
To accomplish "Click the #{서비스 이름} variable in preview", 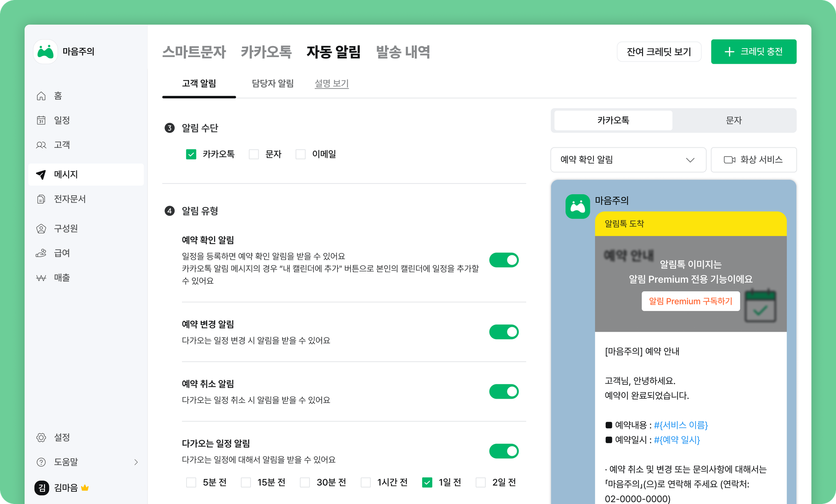I will coord(681,425).
